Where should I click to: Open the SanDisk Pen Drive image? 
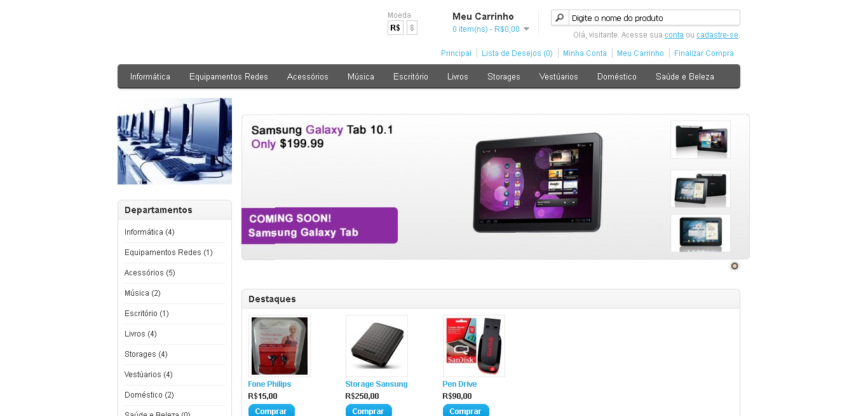coord(474,346)
